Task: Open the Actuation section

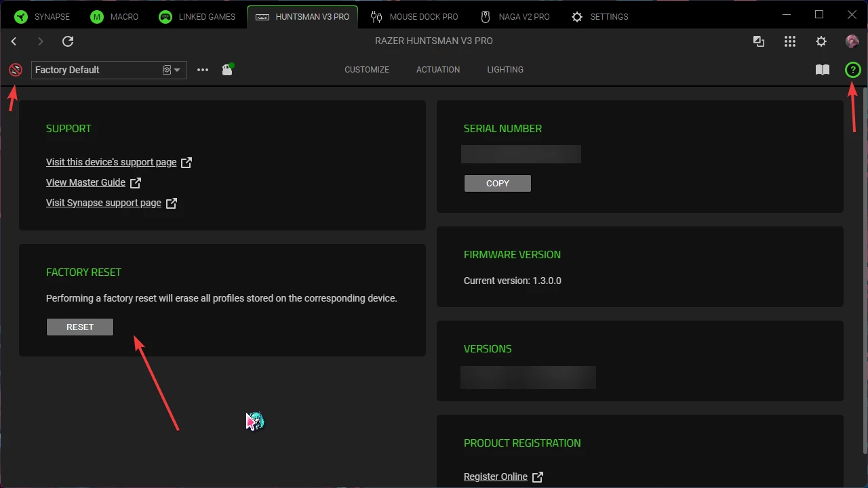Action: 438,70
